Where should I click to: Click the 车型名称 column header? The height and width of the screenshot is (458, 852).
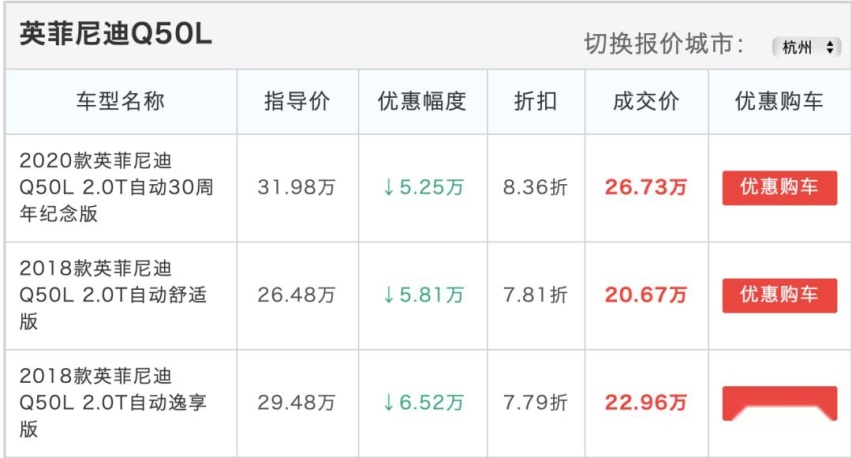click(121, 101)
